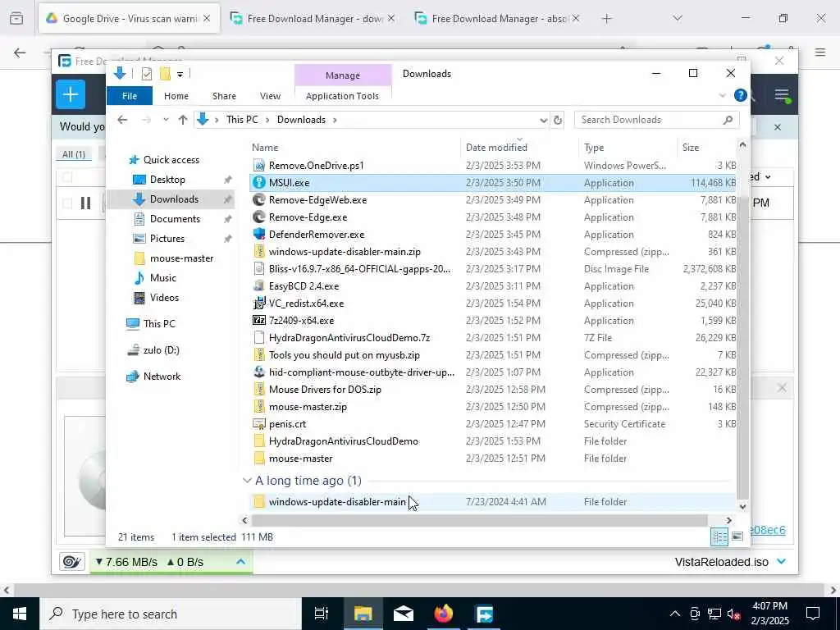Tick the select-all checkbox in Download Manager
The image size is (840, 630).
67,177
